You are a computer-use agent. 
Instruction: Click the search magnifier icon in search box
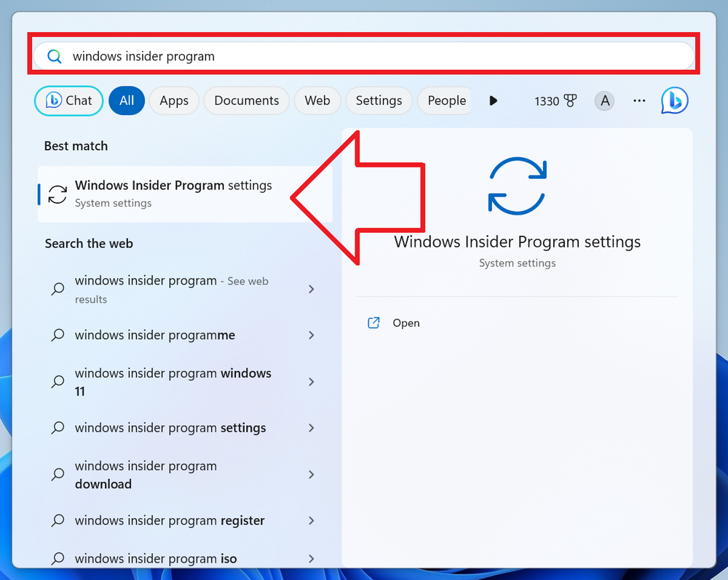(55, 56)
